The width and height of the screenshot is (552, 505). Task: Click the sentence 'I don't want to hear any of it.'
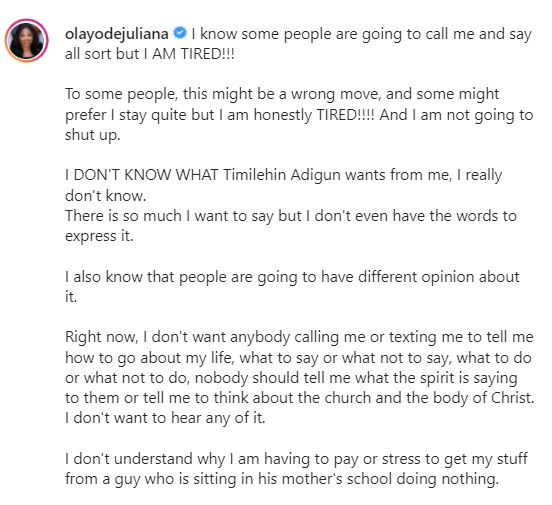(x=165, y=418)
